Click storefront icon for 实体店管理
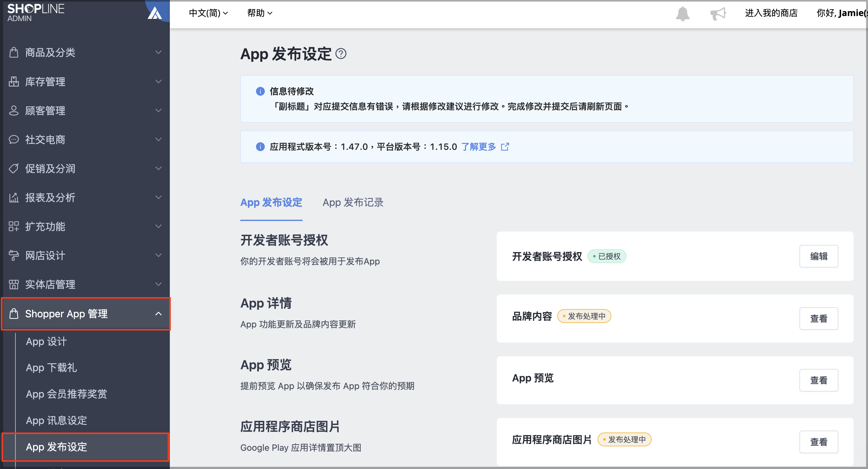The image size is (868, 469). (14, 284)
